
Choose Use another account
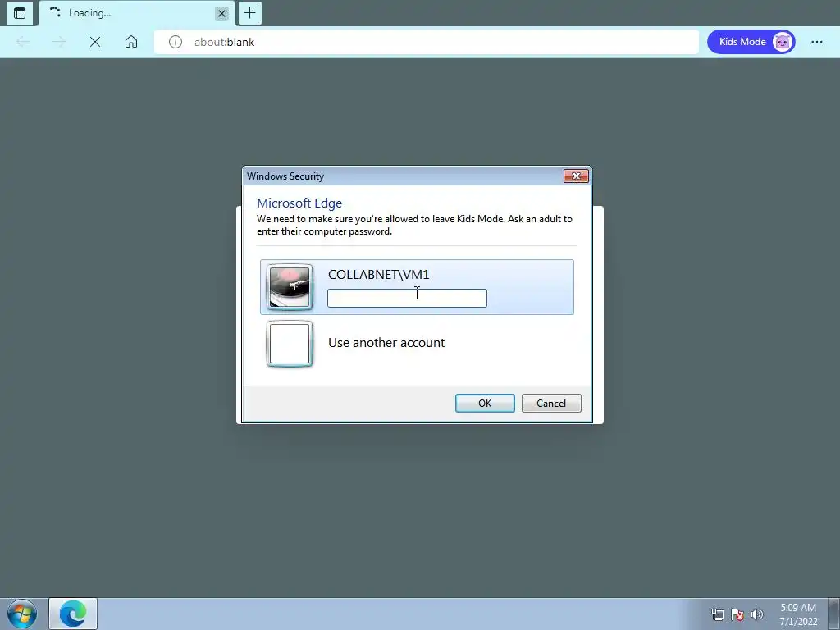(418, 344)
